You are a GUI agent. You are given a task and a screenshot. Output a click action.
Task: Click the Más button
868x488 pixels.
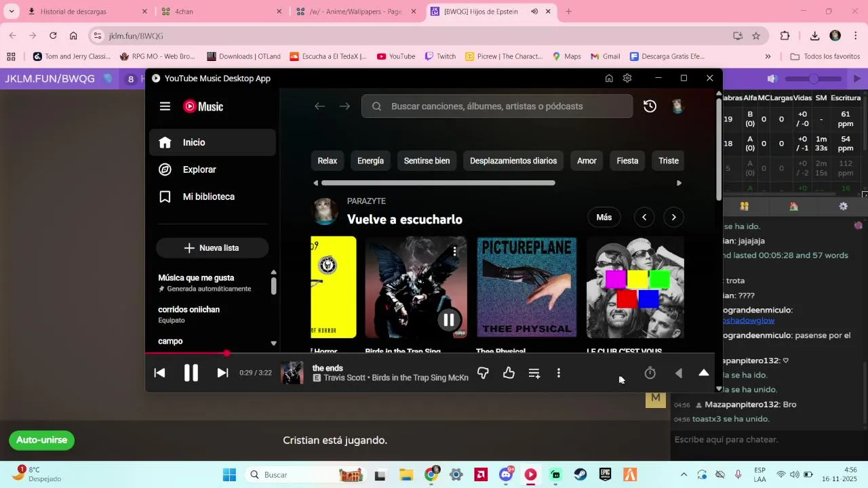(604, 218)
